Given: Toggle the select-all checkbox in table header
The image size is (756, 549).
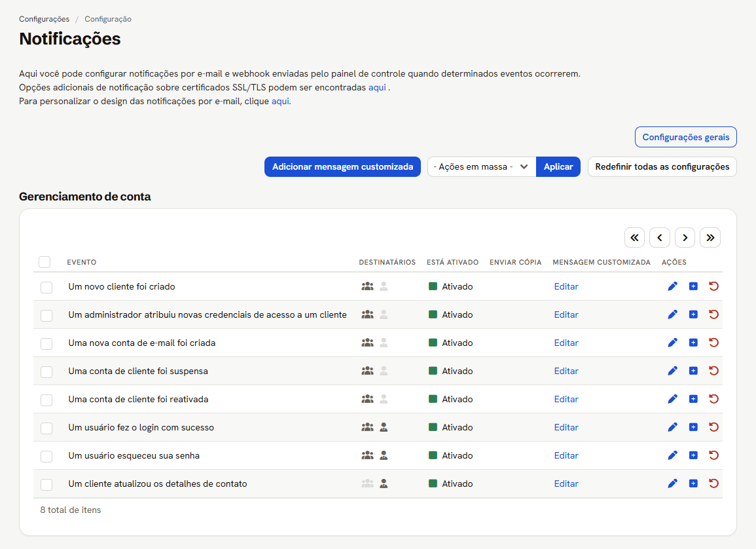Looking at the screenshot, I should [x=45, y=262].
